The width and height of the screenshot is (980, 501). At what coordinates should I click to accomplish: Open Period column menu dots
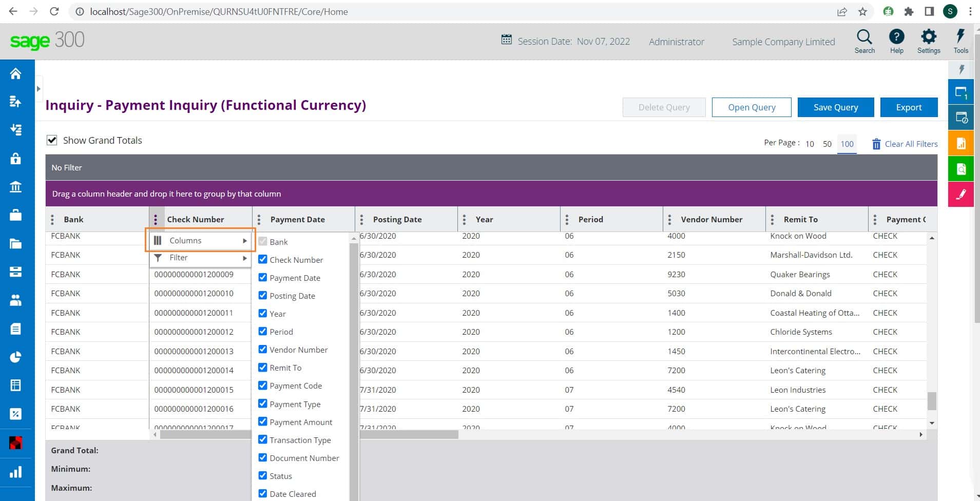[x=567, y=220]
